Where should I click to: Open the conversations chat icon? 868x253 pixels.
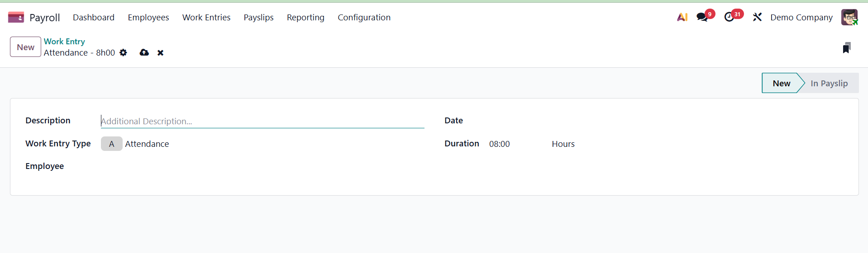click(702, 17)
